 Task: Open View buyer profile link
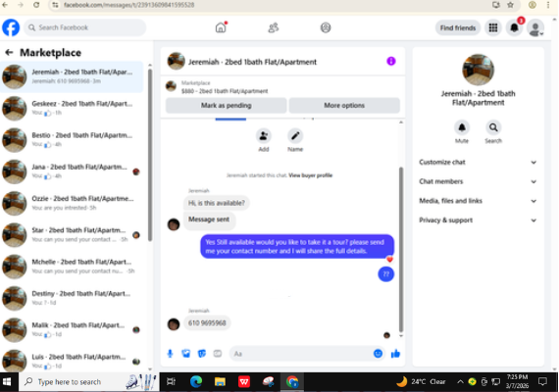[x=311, y=175]
